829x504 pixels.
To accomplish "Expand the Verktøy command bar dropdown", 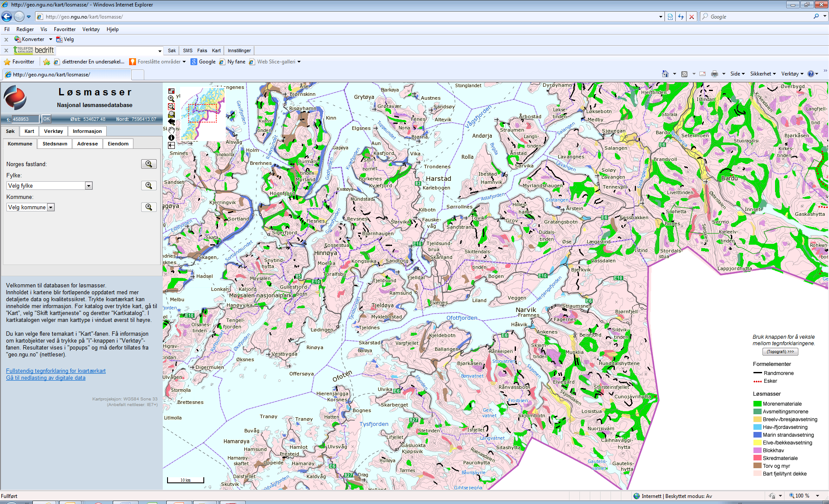I will (x=792, y=74).
